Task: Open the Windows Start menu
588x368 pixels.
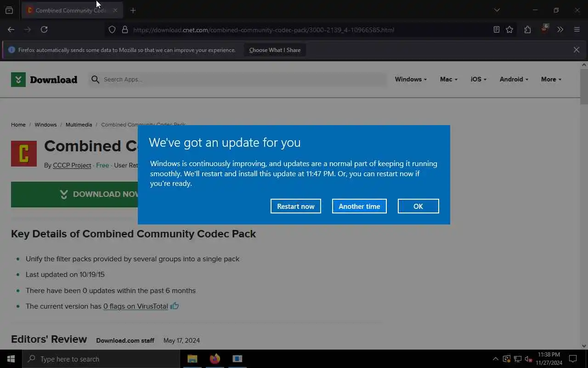Action: (x=11, y=359)
